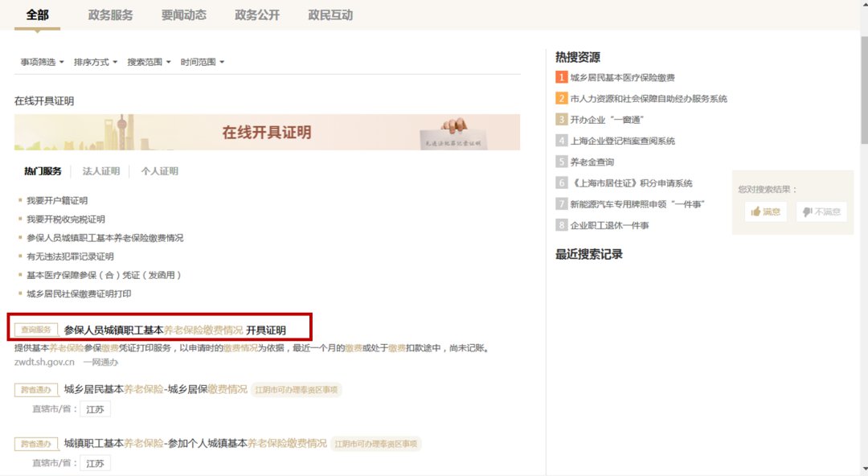Click the thumbs-down 不满意 button
The height and width of the screenshot is (476, 868).
pos(821,211)
